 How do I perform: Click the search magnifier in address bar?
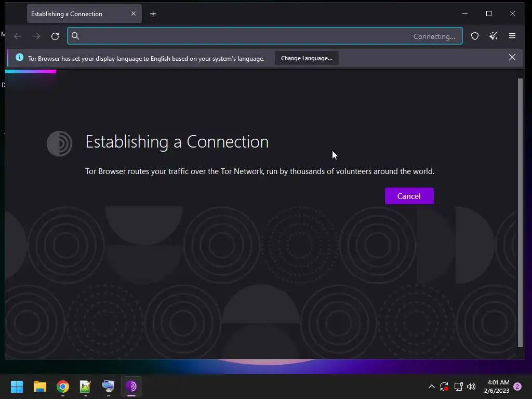click(75, 36)
